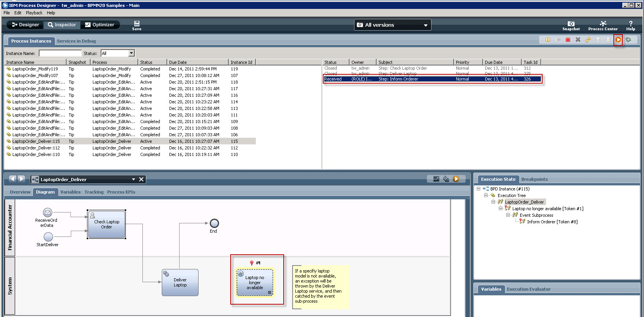This screenshot has height=317, width=644.
Task: Click the chart icon above the diagram
Action: 436,179
